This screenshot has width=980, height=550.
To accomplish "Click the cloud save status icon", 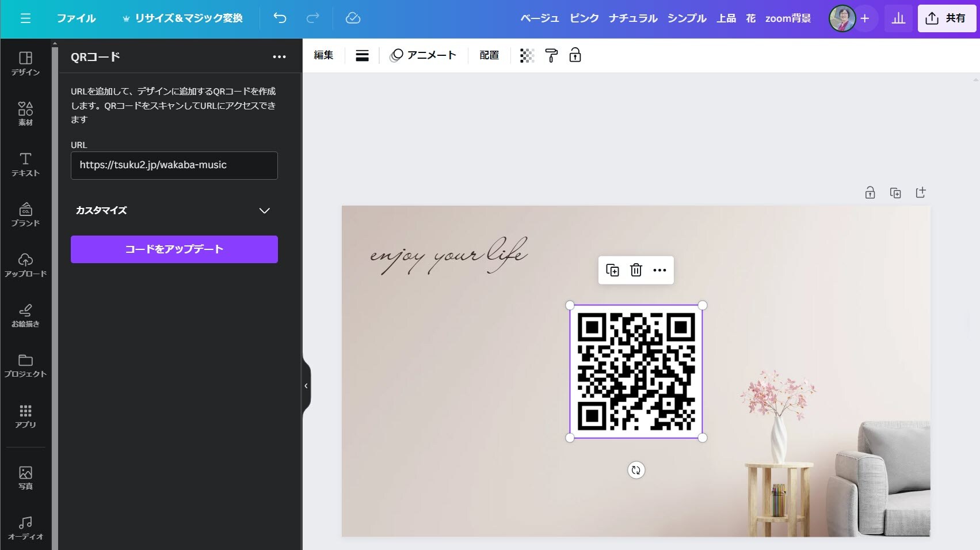I will (353, 18).
